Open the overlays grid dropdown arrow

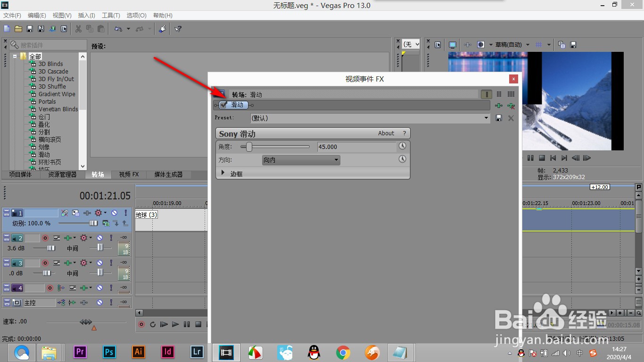[549, 45]
